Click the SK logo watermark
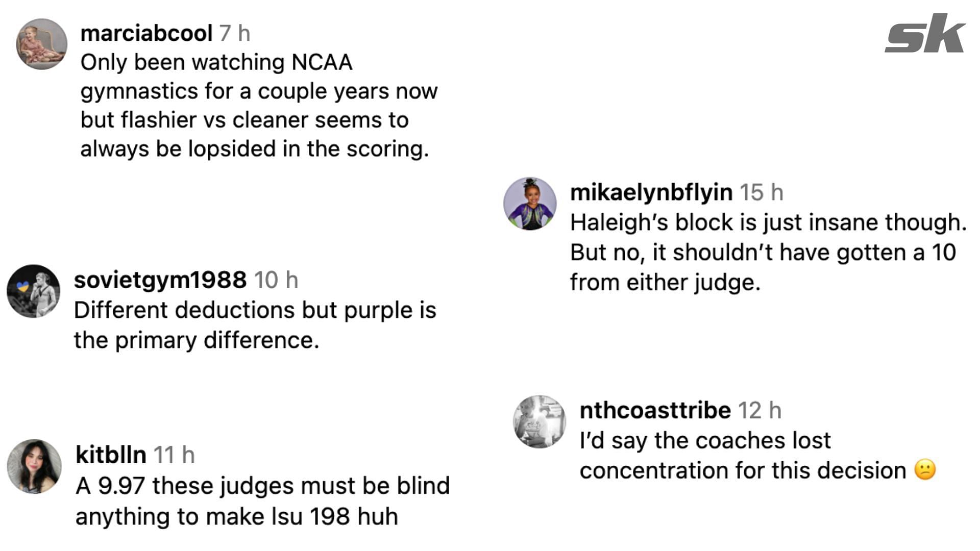Image resolution: width=980 pixels, height=551 pixels. [x=925, y=34]
